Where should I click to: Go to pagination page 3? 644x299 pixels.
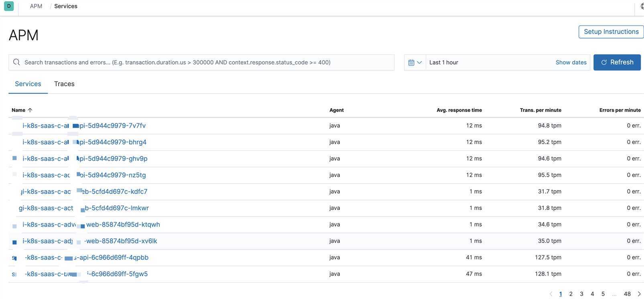tap(582, 294)
